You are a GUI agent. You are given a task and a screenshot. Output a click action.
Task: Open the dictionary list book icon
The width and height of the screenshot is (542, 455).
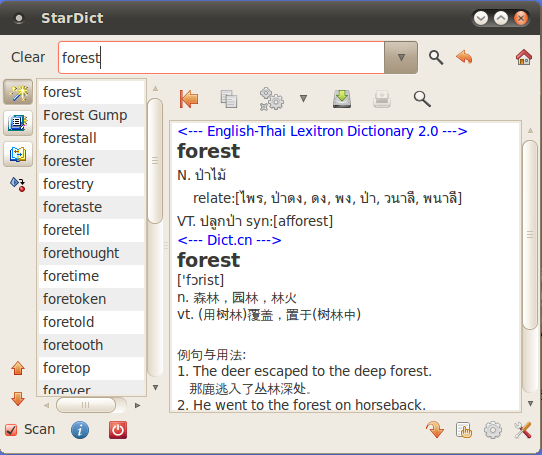[18, 123]
